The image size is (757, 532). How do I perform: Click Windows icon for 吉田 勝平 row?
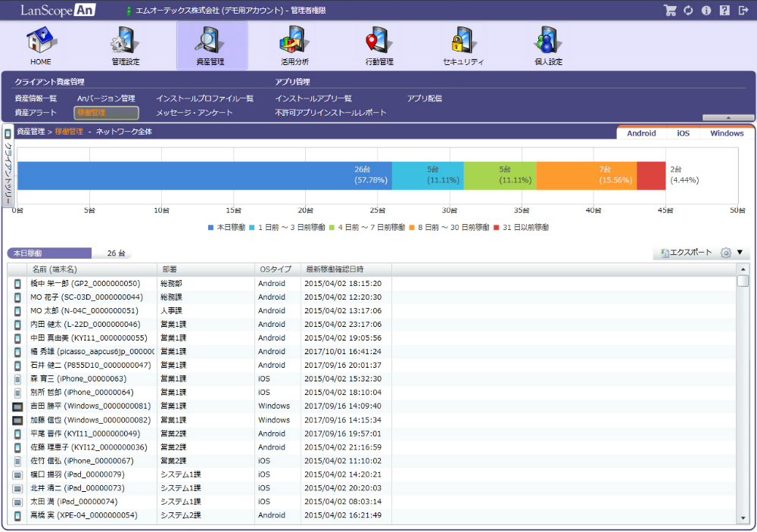click(17, 406)
